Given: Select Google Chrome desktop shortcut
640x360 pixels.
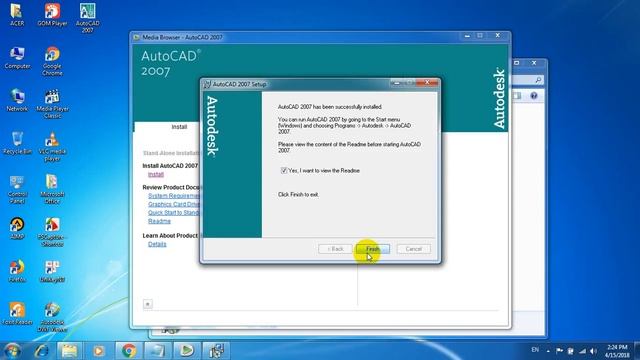Looking at the screenshot, I should click(x=52, y=61).
